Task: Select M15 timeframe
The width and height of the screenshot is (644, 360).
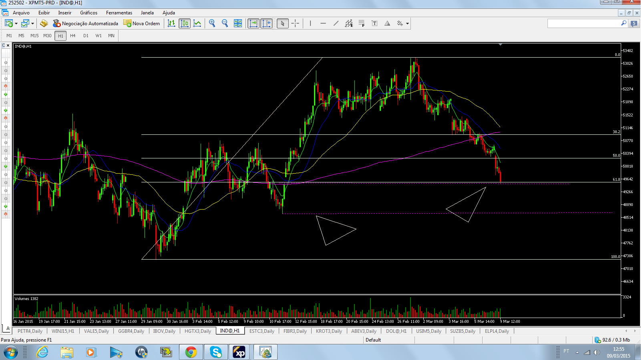Action: (x=34, y=36)
